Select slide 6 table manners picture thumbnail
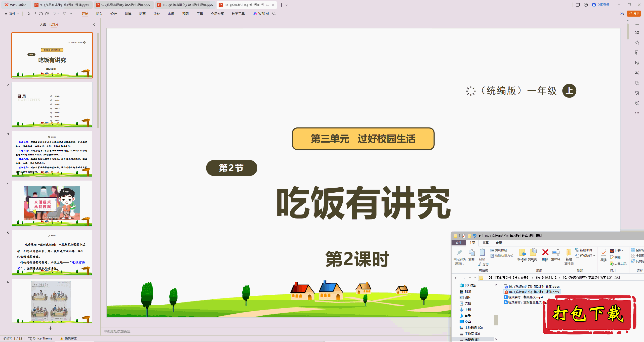Viewport: 644px width, 342px height. point(52,301)
